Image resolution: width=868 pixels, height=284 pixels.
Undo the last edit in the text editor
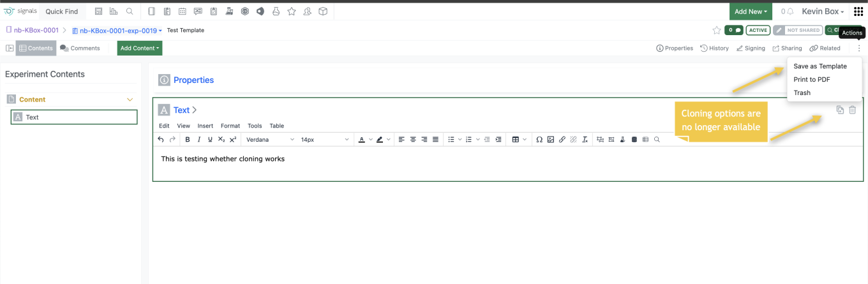click(161, 139)
